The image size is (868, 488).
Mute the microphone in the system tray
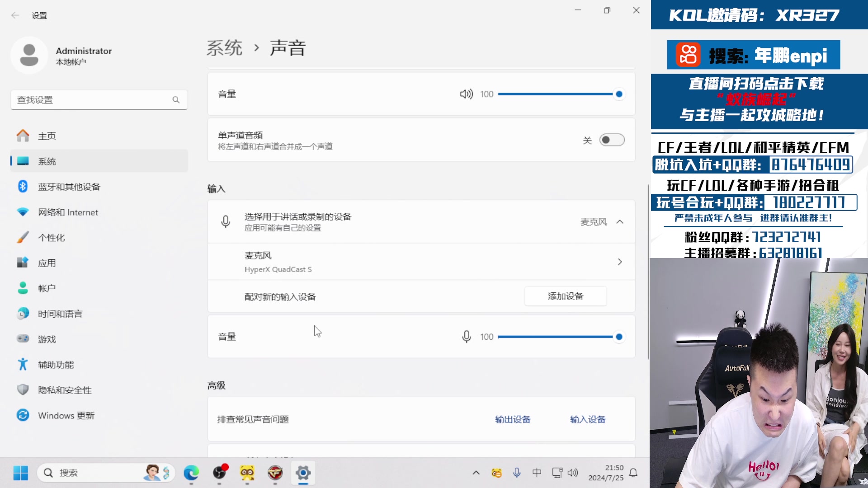tap(516, 473)
